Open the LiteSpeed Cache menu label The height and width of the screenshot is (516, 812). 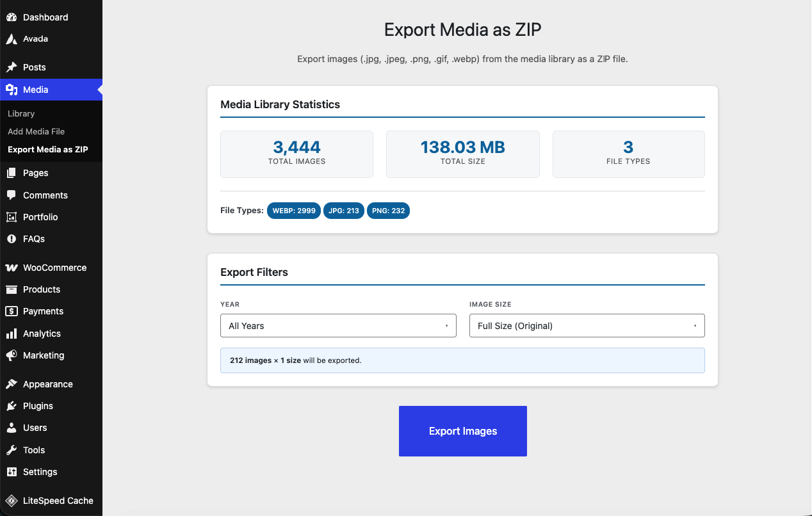(x=58, y=501)
